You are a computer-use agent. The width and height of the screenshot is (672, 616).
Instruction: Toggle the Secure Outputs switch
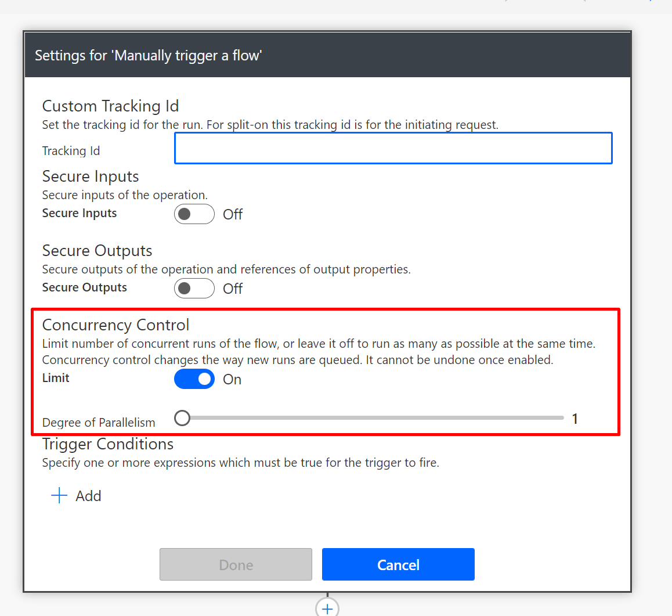coord(194,288)
